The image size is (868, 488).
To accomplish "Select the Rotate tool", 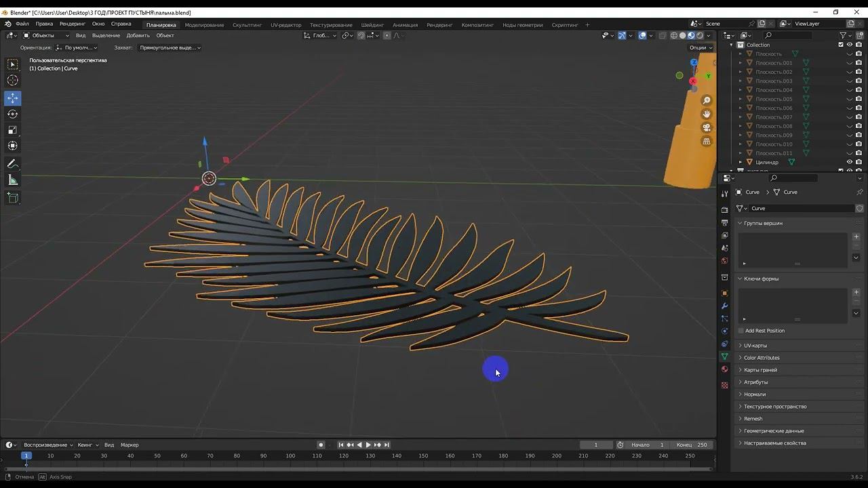I will click(x=13, y=114).
